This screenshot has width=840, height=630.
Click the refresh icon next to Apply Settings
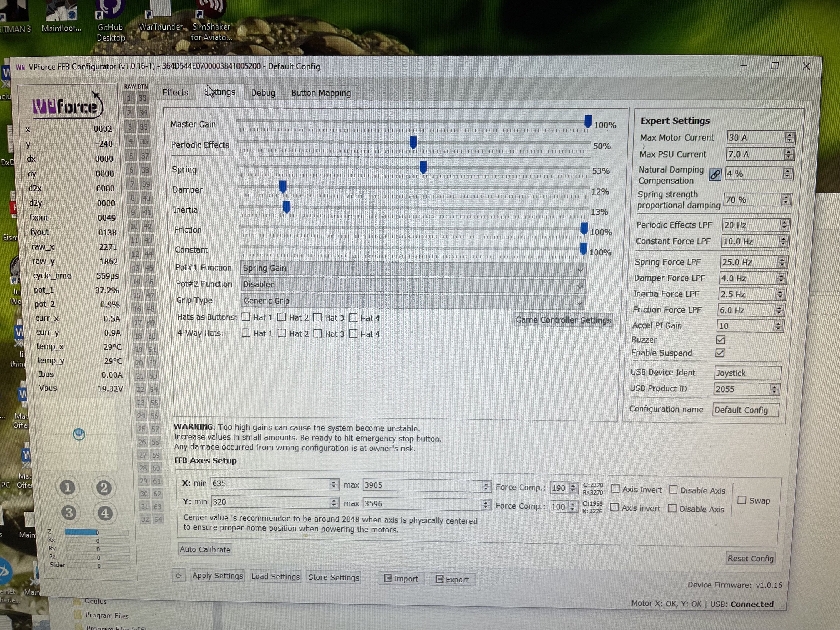[x=179, y=576]
